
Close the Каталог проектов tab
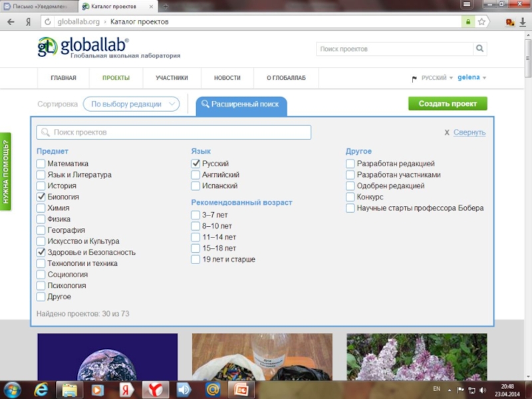[152, 7]
